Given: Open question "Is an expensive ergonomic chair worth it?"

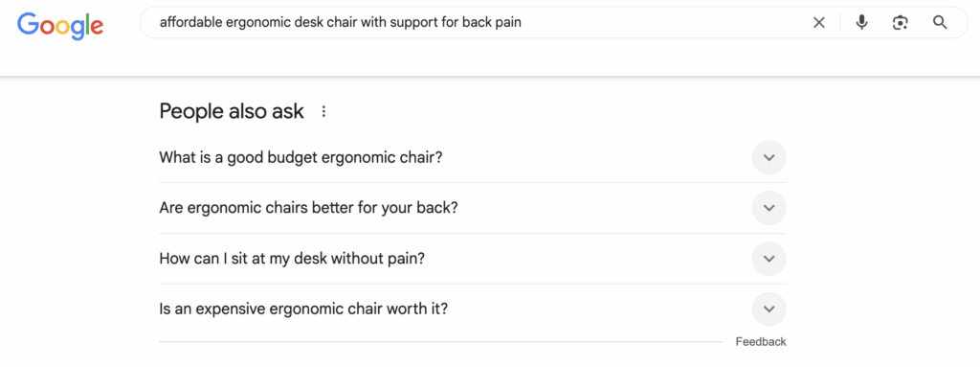Looking at the screenshot, I should click(473, 309).
